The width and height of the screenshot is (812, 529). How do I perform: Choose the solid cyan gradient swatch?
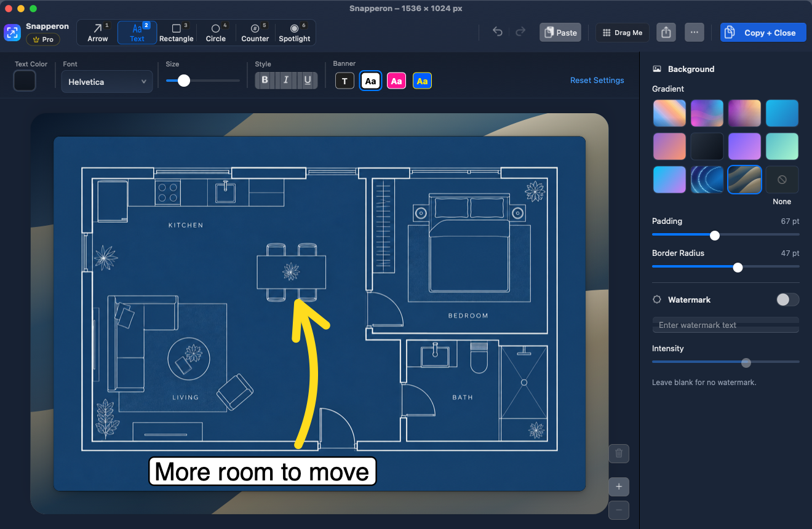coord(782,113)
